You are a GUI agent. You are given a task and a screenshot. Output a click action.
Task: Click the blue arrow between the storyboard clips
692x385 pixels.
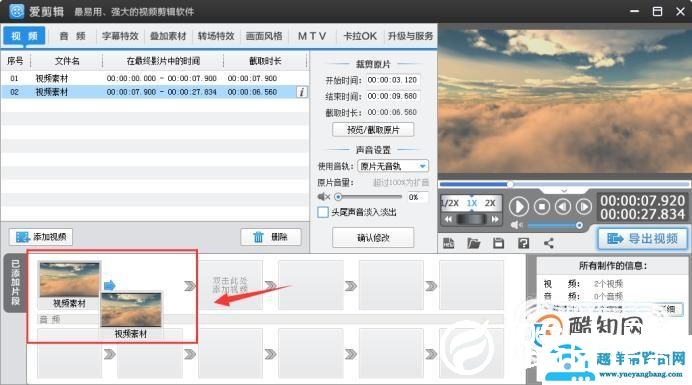(x=109, y=285)
